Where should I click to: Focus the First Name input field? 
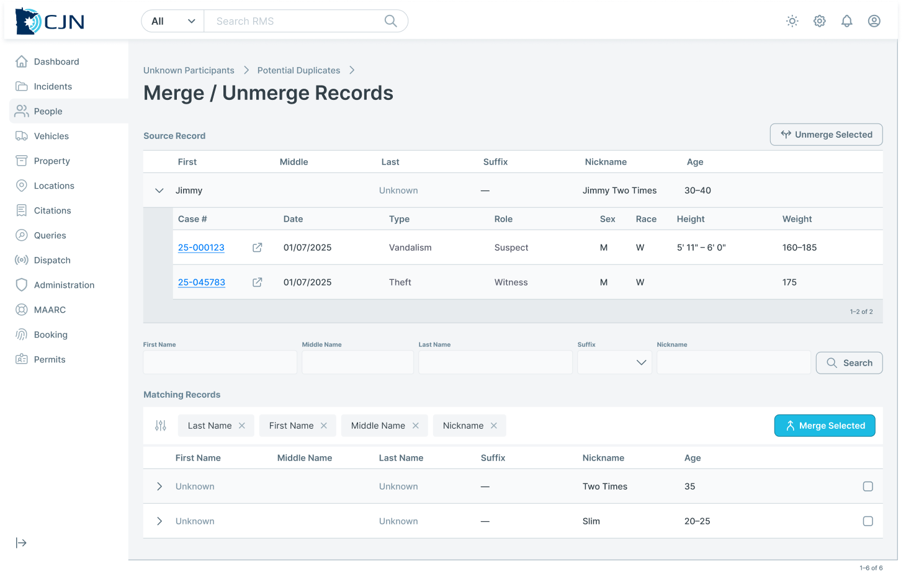click(220, 362)
